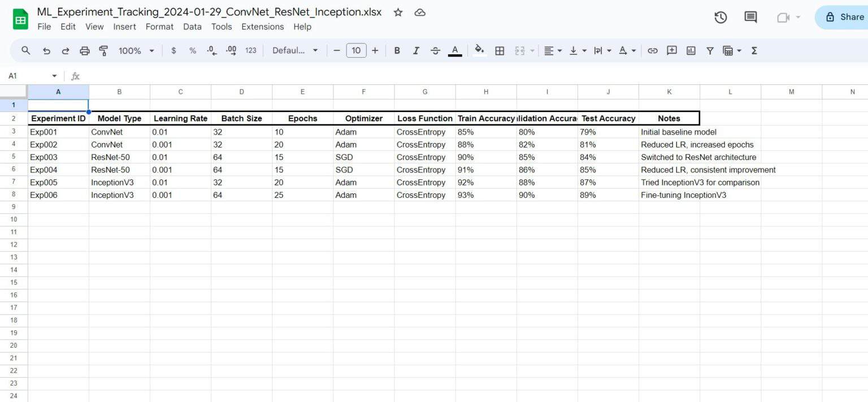
Task: Click the Share button
Action: tap(844, 17)
